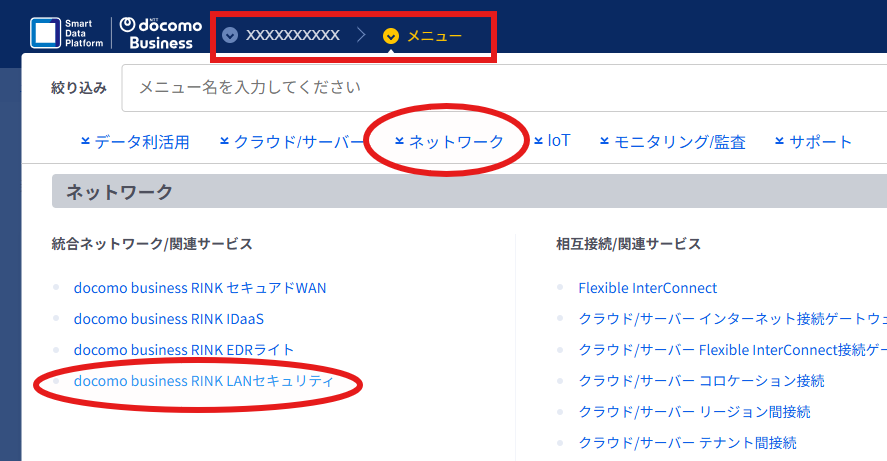Jump to IoT category
Viewport: 887px width, 461px height.
pos(553,141)
